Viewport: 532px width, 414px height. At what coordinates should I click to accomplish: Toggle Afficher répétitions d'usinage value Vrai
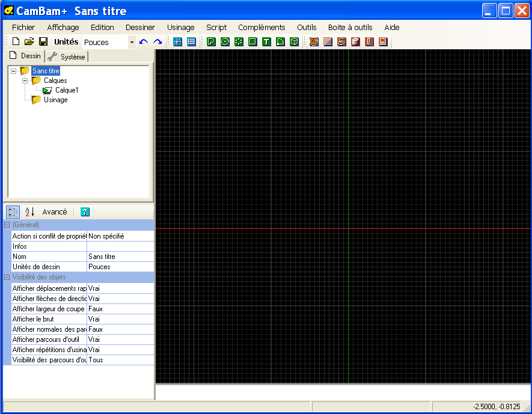pos(120,349)
